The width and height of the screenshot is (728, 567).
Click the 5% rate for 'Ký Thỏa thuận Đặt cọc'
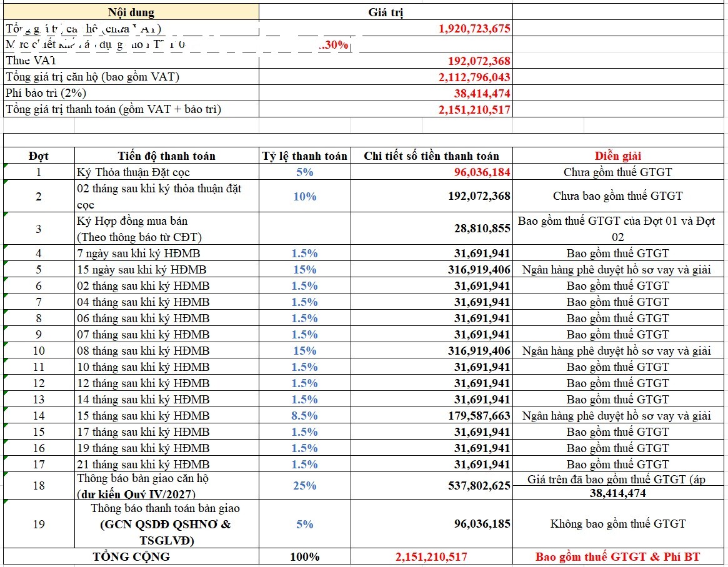(x=304, y=172)
